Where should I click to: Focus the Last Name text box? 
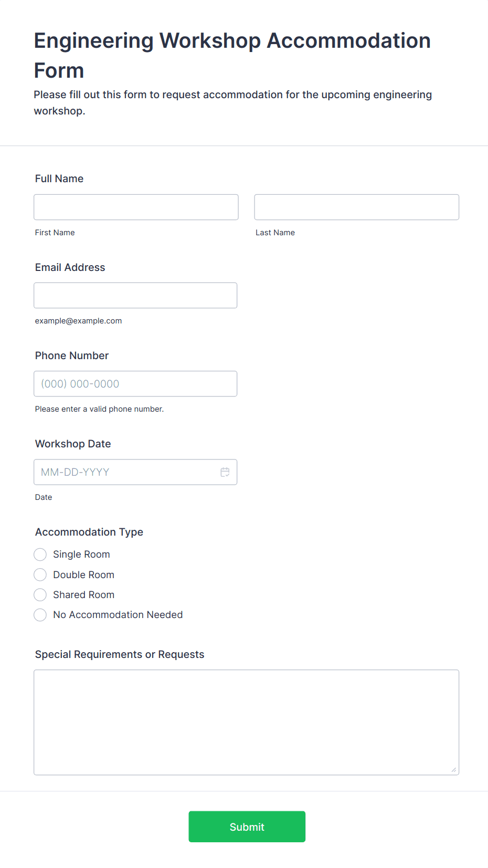(356, 207)
